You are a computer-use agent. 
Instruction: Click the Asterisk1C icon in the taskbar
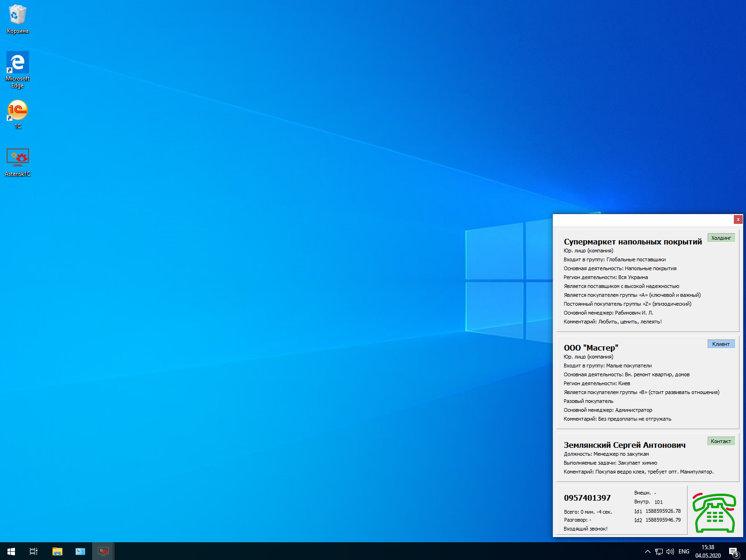[103, 552]
